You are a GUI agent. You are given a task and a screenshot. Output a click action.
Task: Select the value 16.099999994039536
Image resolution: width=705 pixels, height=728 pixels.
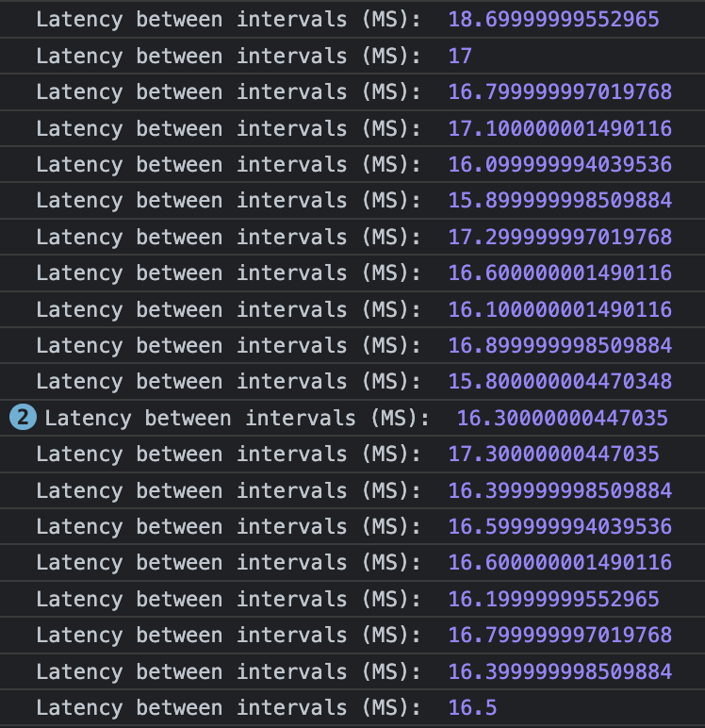560,164
